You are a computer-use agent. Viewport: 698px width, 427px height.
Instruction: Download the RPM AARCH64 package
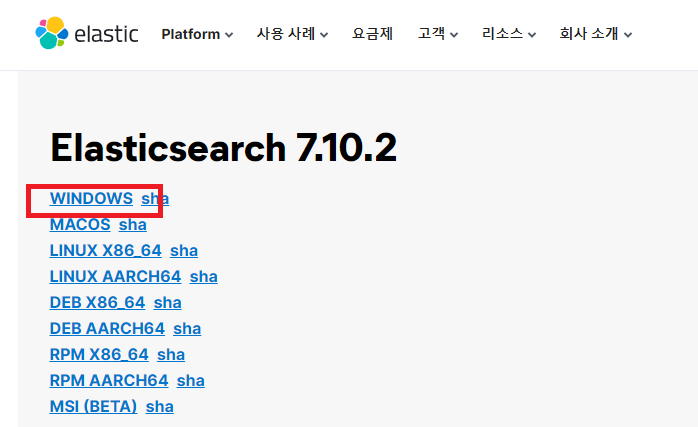coord(109,381)
